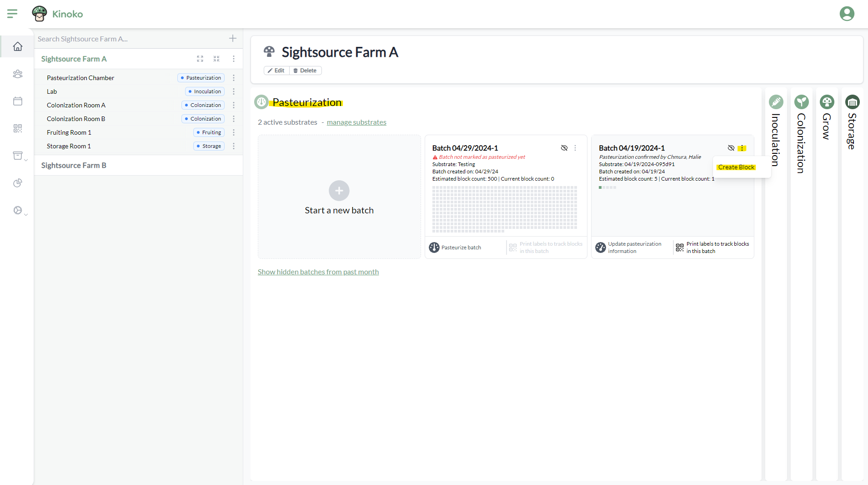
Task: Open the home icon in sidebar
Action: (x=18, y=46)
